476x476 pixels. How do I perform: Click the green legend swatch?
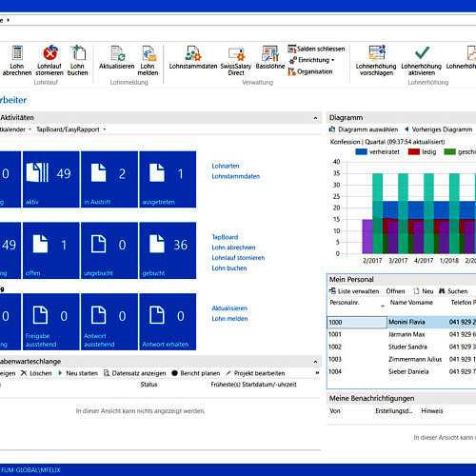click(450, 152)
